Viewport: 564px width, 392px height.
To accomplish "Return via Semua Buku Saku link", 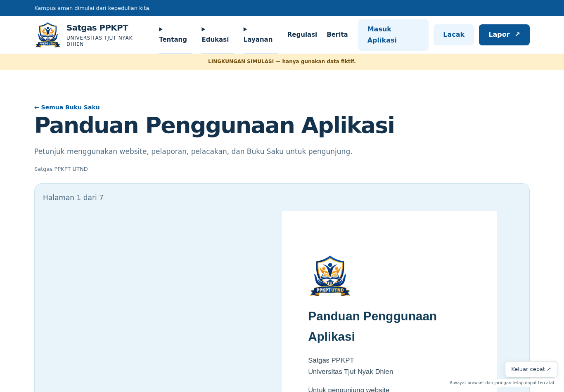I will [67, 107].
